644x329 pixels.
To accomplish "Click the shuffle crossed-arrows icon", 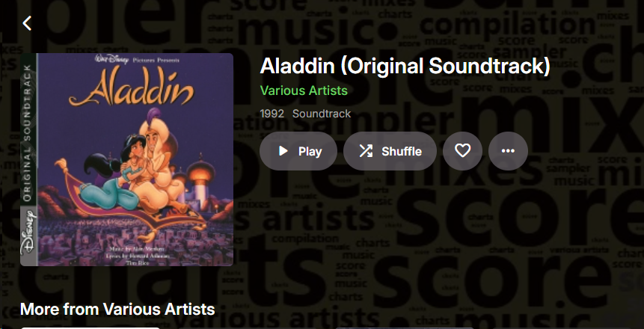I will click(366, 151).
